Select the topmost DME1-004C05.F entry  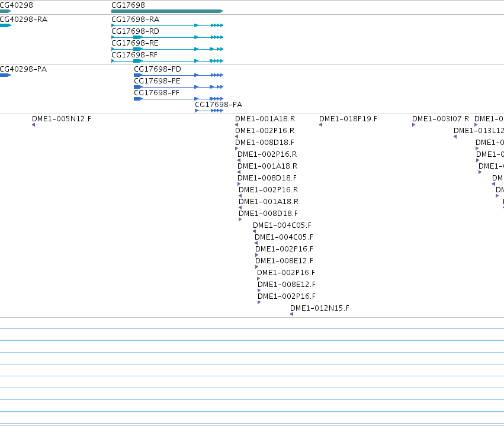(x=283, y=225)
